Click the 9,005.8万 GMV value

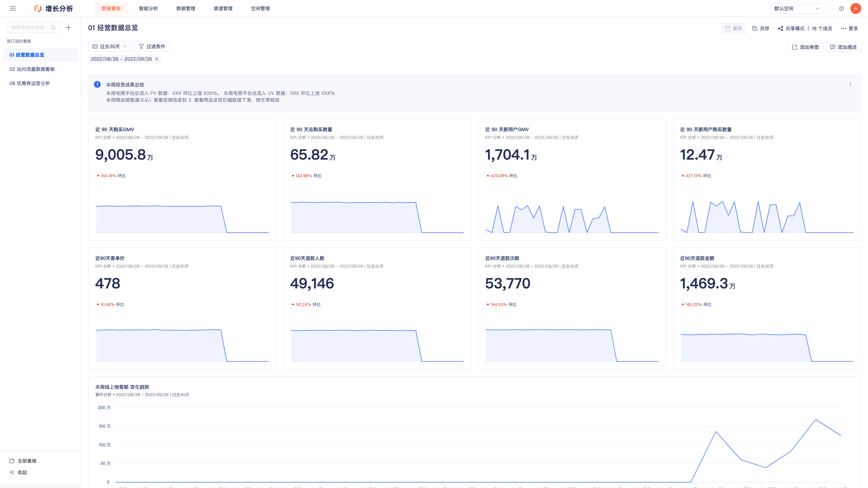coord(124,155)
